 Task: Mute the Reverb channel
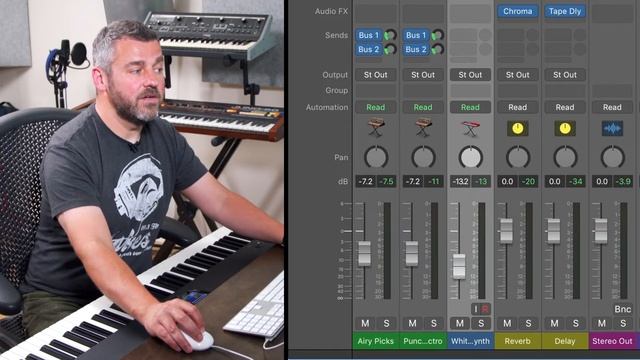pos(507,323)
